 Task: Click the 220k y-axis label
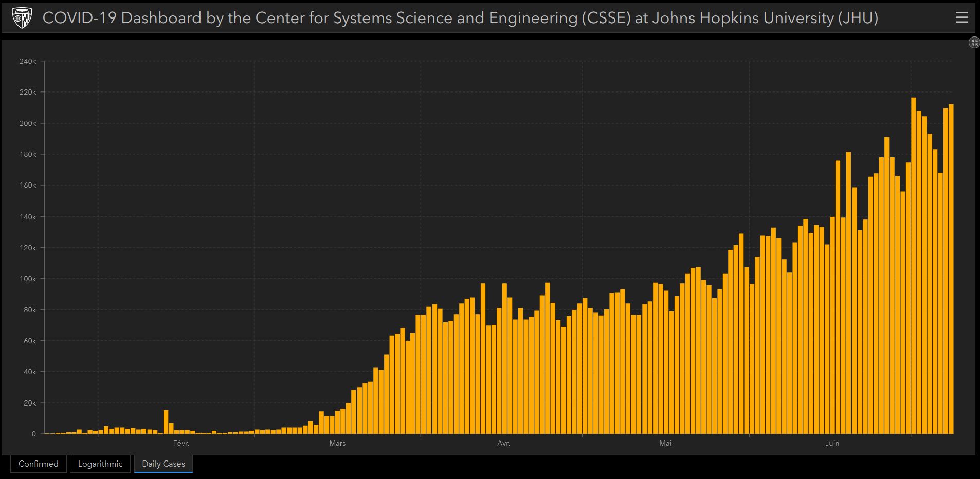(x=28, y=92)
